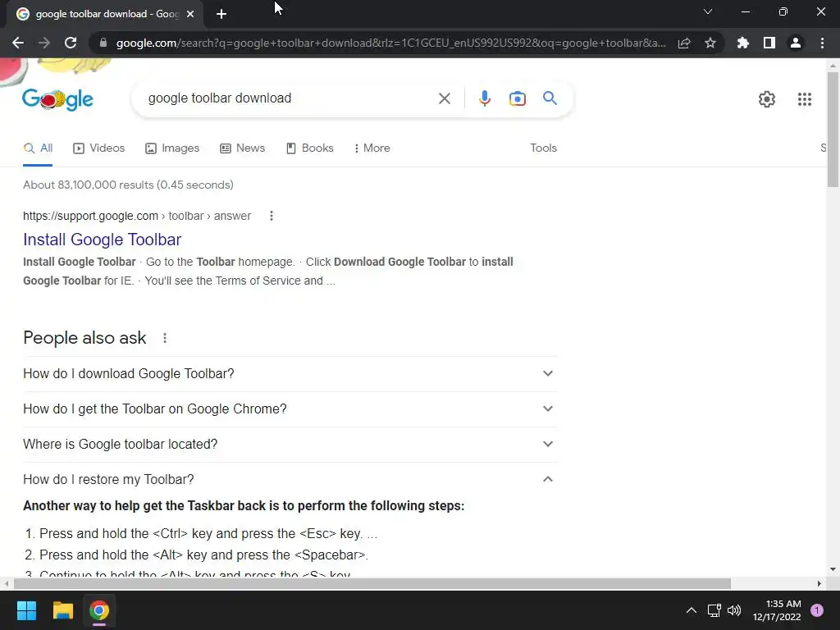
Task: Open Google quick settings gear
Action: pos(767,99)
